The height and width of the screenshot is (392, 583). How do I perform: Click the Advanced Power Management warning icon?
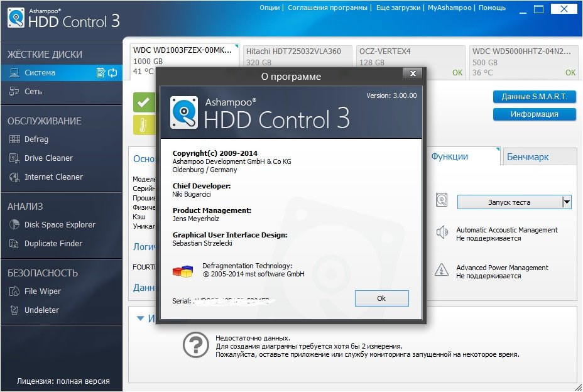pos(442,270)
